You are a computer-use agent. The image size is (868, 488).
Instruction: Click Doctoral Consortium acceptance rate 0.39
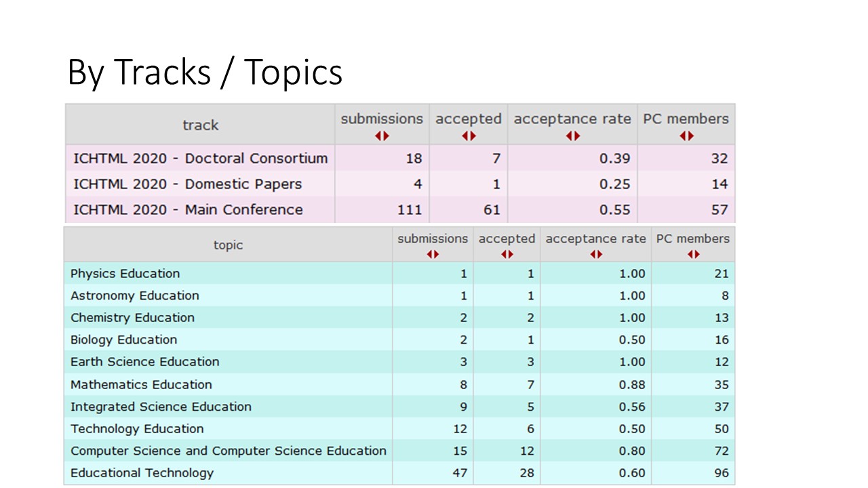click(615, 159)
